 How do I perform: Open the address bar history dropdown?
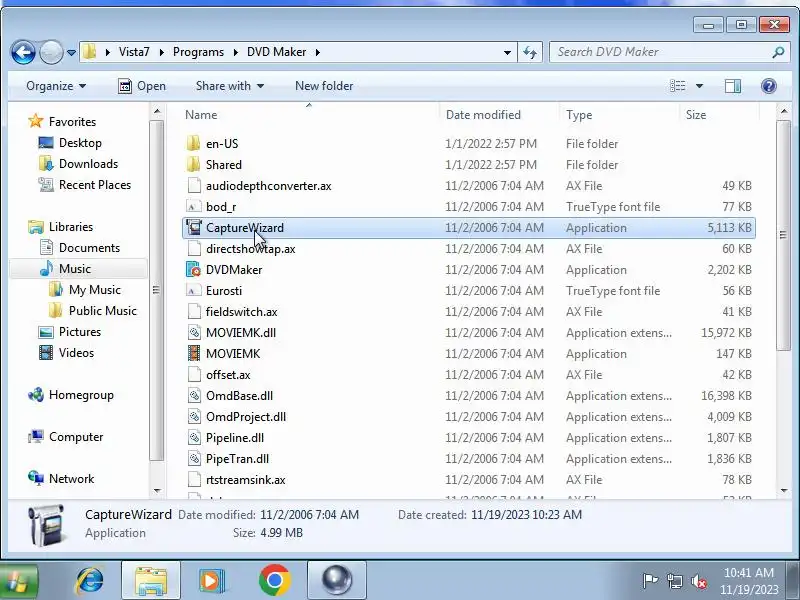tap(507, 53)
